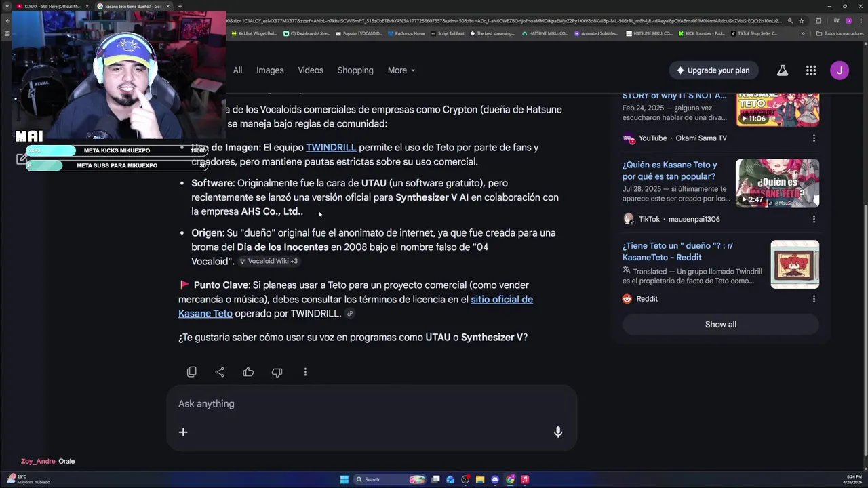Open options for Okami Sama TV result

click(814, 138)
